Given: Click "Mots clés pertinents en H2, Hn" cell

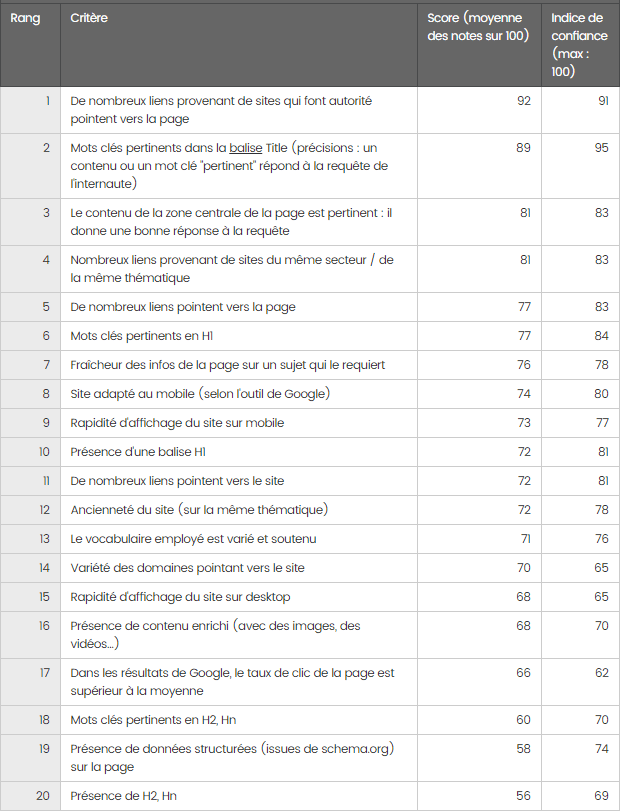Looking at the screenshot, I should point(155,719).
